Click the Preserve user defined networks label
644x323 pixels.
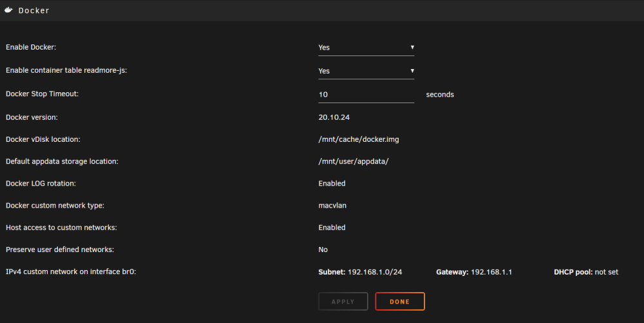[59, 250]
